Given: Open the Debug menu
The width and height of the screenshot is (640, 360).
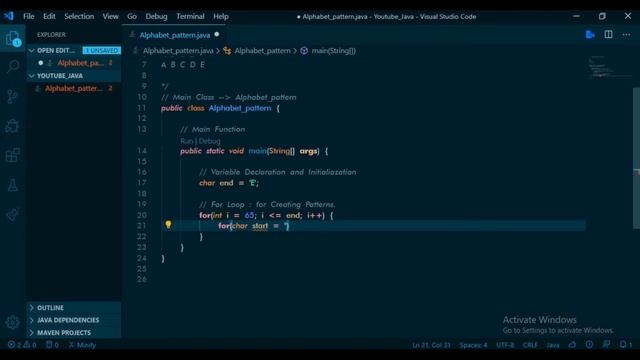Looking at the screenshot, I should (x=156, y=16).
